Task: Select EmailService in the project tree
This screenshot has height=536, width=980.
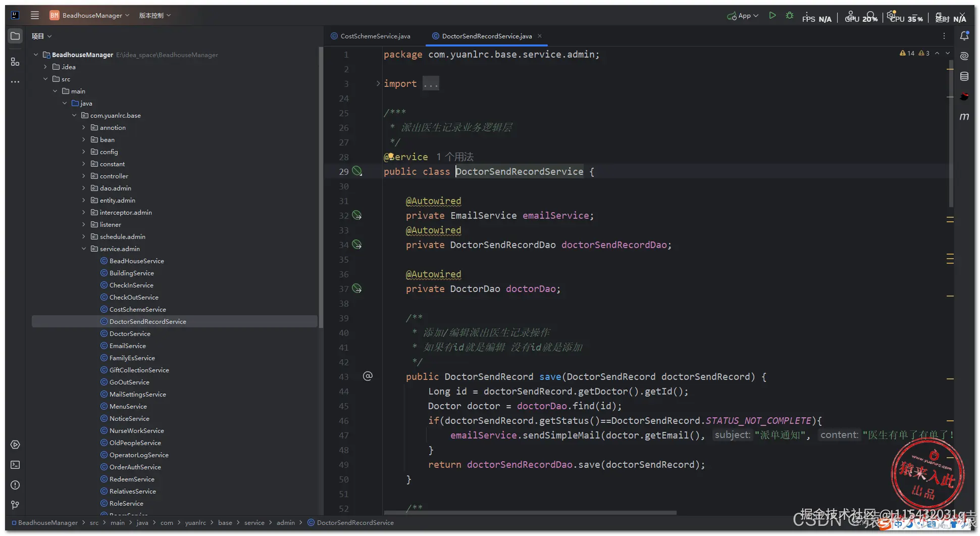Action: (128, 346)
